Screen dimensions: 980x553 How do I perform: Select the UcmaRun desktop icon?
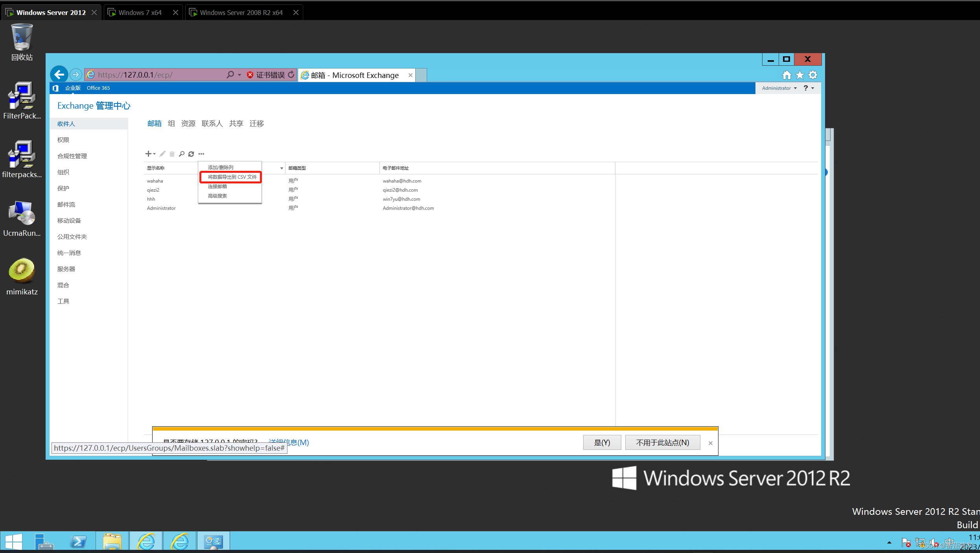tap(22, 218)
